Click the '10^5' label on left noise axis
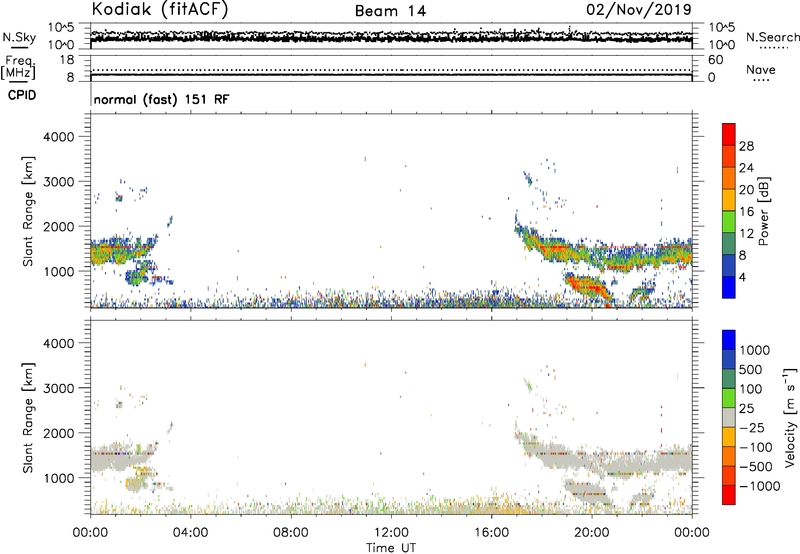 [61, 28]
